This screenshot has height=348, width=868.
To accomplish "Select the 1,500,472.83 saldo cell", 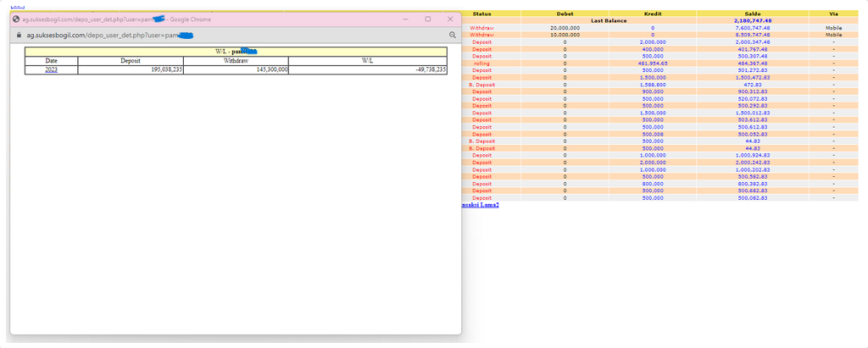I will [x=753, y=77].
